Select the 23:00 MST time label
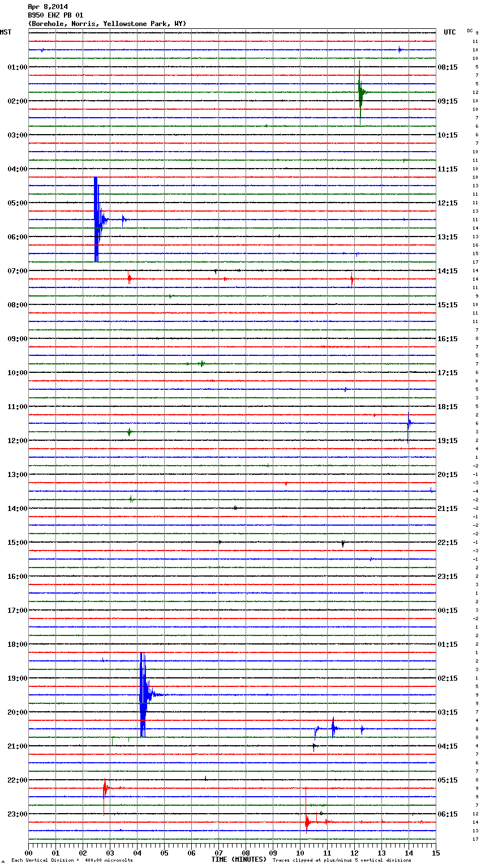Screen dimensions: 481x868 click(x=17, y=814)
